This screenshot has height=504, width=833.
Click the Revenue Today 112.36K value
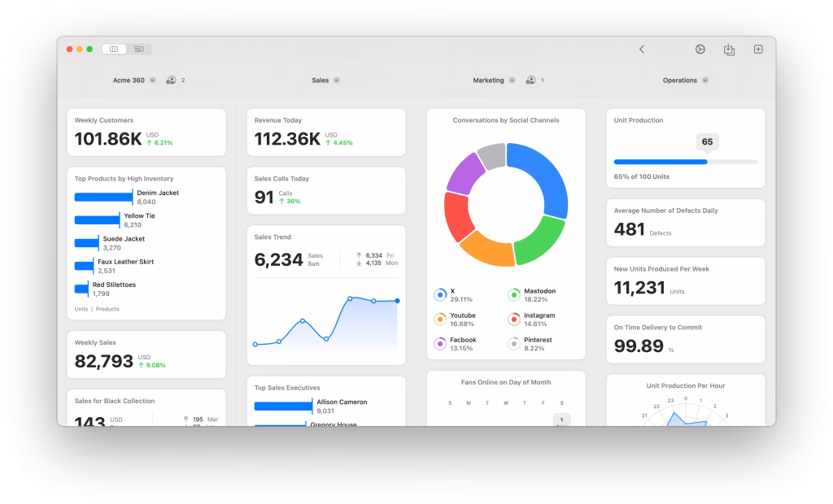[287, 139]
